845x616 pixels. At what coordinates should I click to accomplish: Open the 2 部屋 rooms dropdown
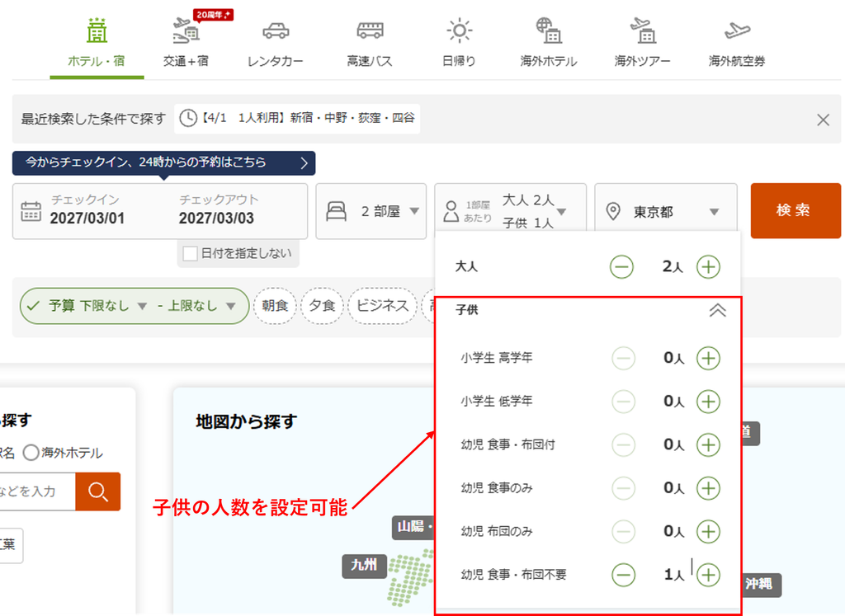coord(371,211)
